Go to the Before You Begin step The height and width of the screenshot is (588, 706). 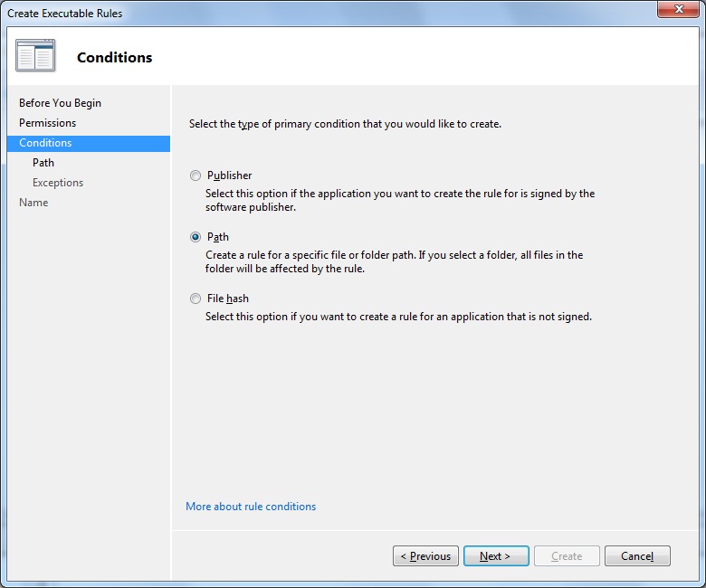(x=60, y=103)
